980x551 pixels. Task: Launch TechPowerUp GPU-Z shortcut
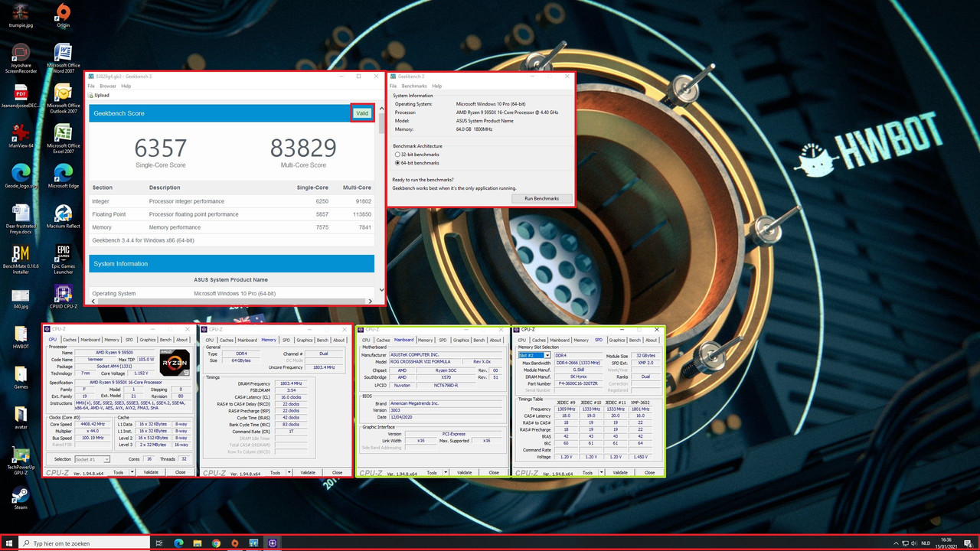pos(21,461)
